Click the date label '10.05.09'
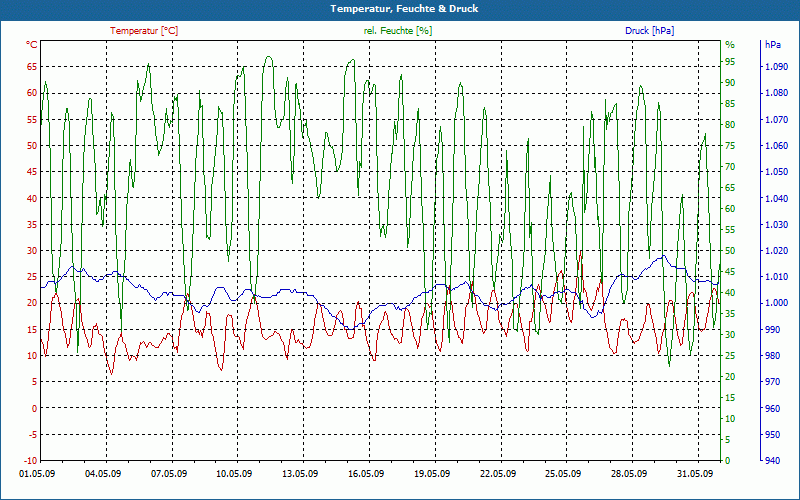800x500 pixels. [234, 473]
